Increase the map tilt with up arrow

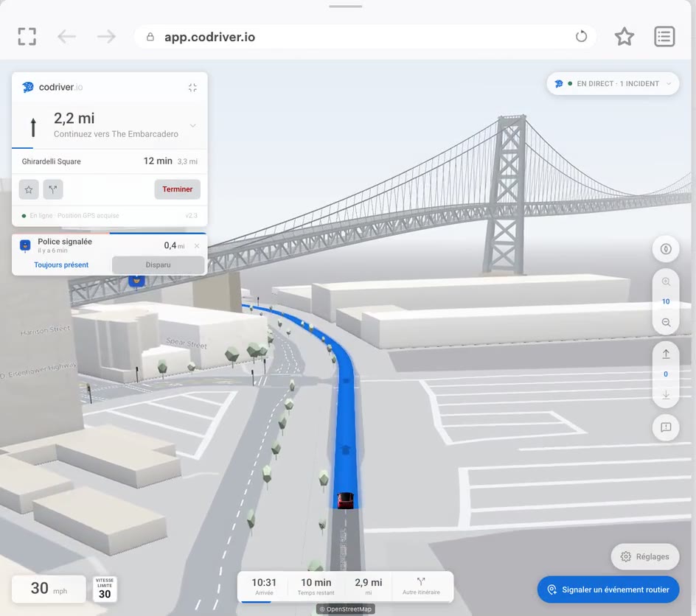coord(666,354)
